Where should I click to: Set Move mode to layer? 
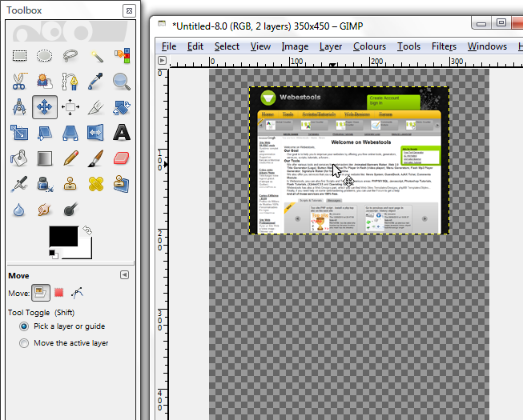click(41, 293)
